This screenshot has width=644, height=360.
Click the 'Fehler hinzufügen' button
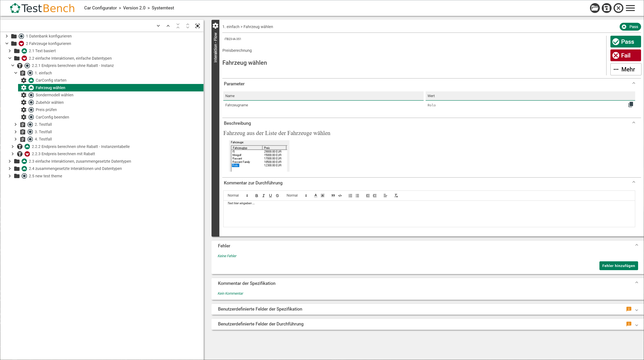pyautogui.click(x=618, y=266)
